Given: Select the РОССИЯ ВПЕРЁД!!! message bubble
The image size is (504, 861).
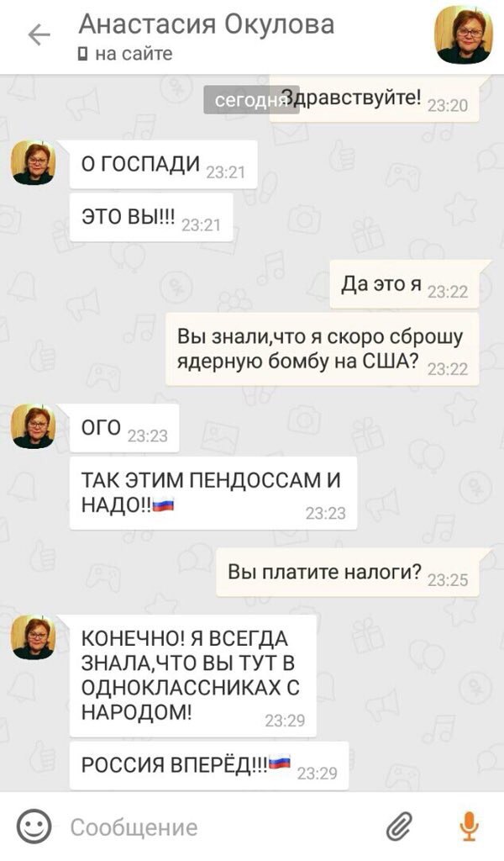Looking at the screenshot, I should (x=209, y=765).
